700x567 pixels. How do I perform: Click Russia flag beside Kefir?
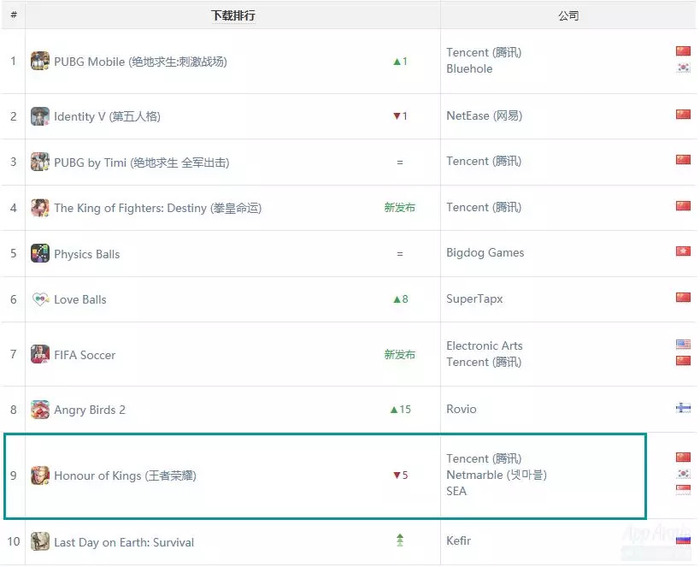tap(683, 540)
